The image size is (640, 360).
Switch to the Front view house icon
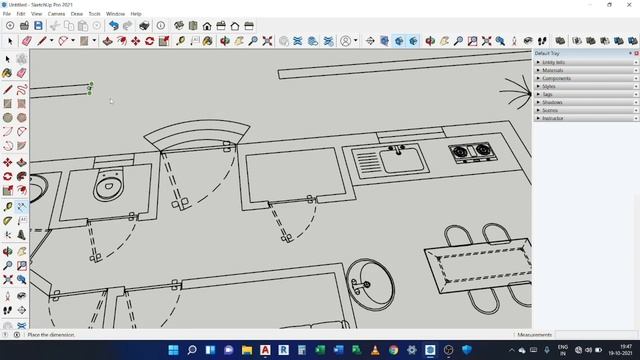click(x=207, y=26)
